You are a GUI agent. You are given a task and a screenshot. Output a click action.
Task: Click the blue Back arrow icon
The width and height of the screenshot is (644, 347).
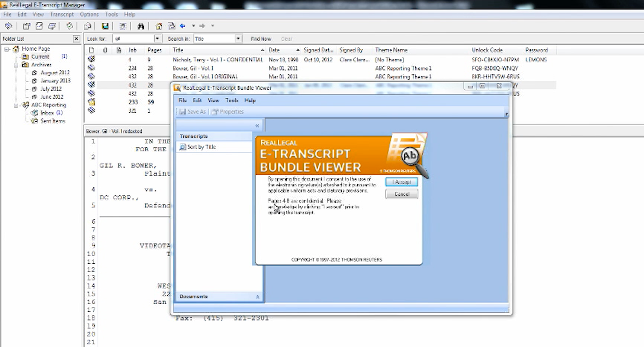tap(183, 26)
